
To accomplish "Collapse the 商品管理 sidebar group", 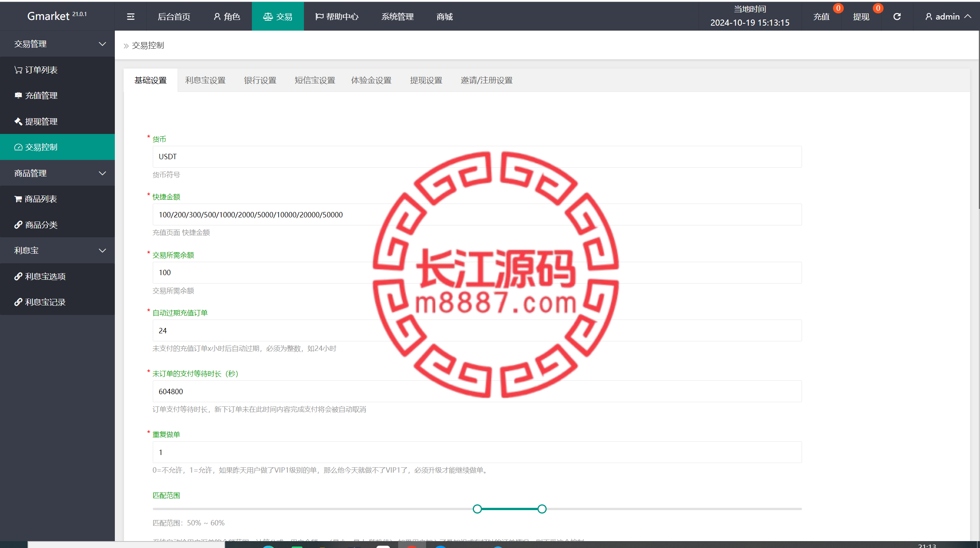I will 57,173.
